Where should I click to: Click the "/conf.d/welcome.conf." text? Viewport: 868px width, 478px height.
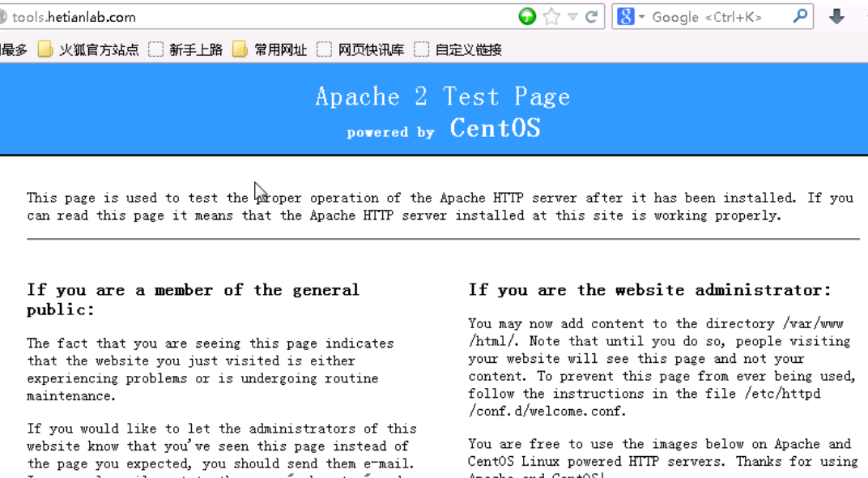pos(547,411)
